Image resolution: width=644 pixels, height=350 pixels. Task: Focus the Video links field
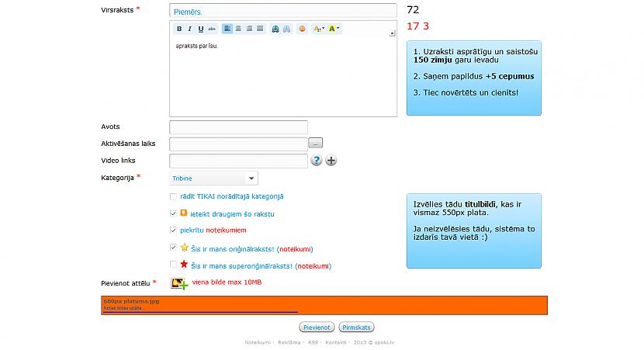pyautogui.click(x=238, y=161)
